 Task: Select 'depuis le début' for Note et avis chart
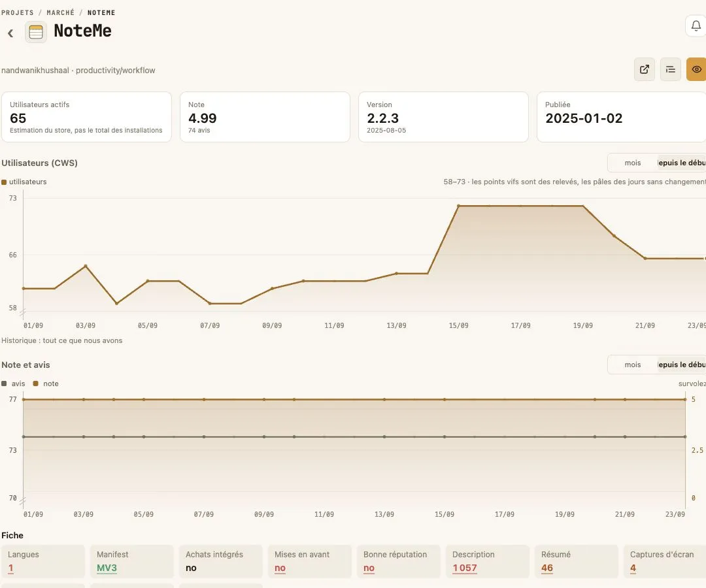(681, 365)
